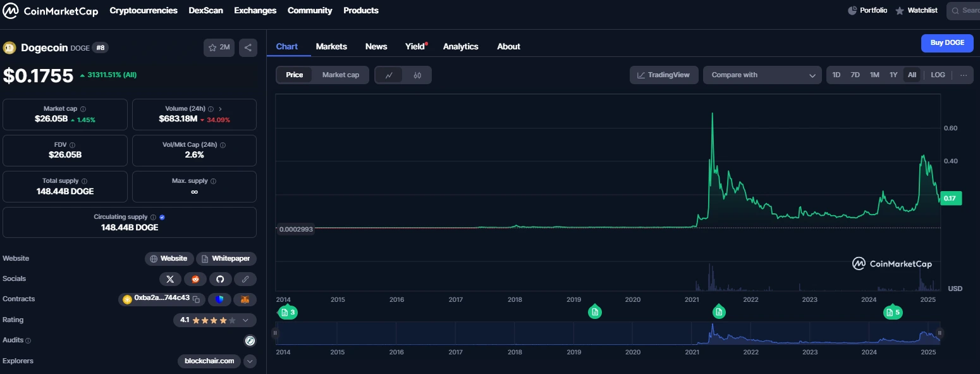Select the 1Y timeframe on the chart
Image resolution: width=980 pixels, height=374 pixels.
(893, 75)
